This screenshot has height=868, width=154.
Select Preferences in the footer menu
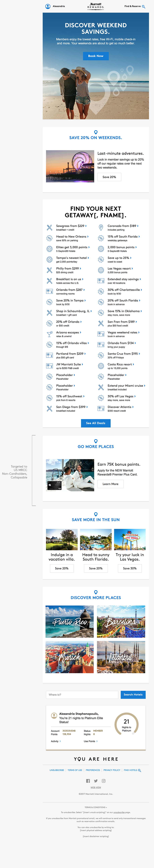(93, 770)
